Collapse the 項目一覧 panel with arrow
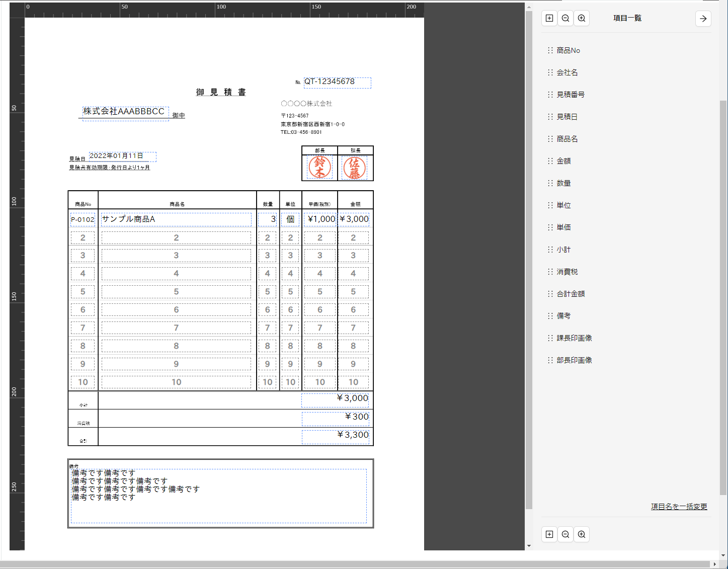This screenshot has width=728, height=569. pos(703,19)
